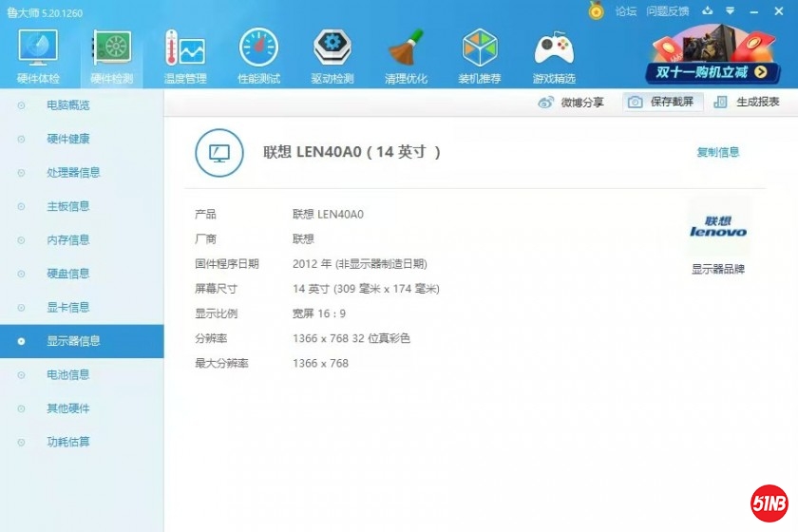Screen dimensions: 798x532
Task: Go to 显卡信息 in the sidebar
Action: pyautogui.click(x=68, y=308)
